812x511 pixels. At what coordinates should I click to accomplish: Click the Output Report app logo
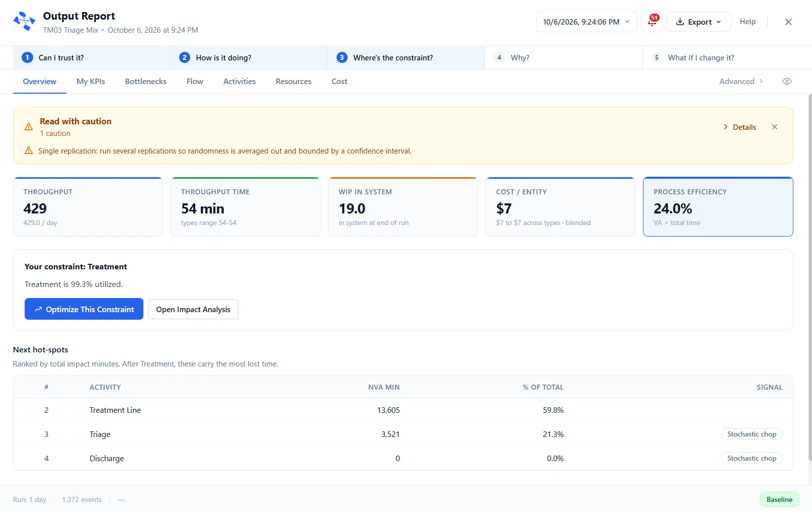pyautogui.click(x=24, y=22)
